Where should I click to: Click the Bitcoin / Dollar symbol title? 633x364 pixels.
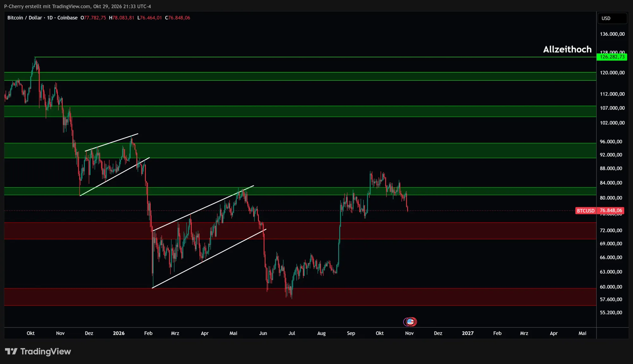pos(25,18)
